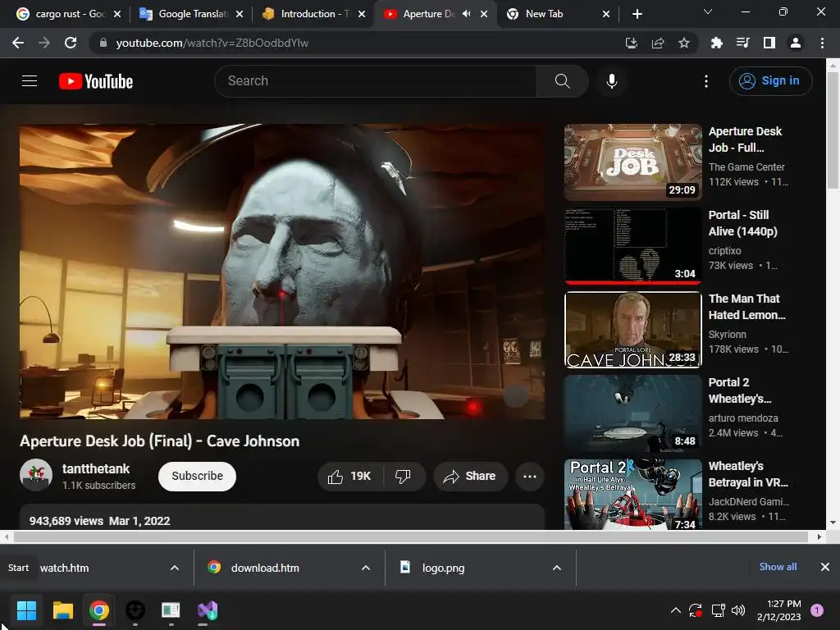Open more actions ellipsis under video

click(x=530, y=477)
